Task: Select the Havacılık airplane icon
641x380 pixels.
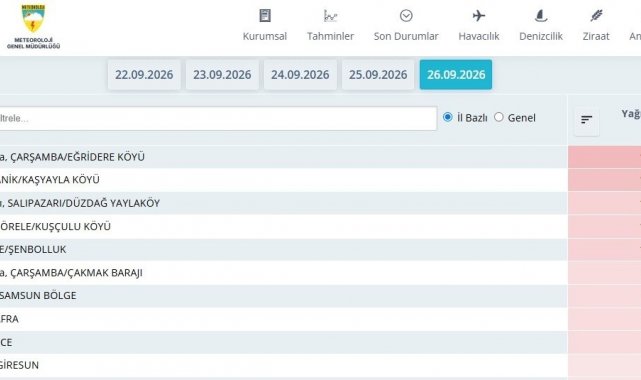Action: 479,16
